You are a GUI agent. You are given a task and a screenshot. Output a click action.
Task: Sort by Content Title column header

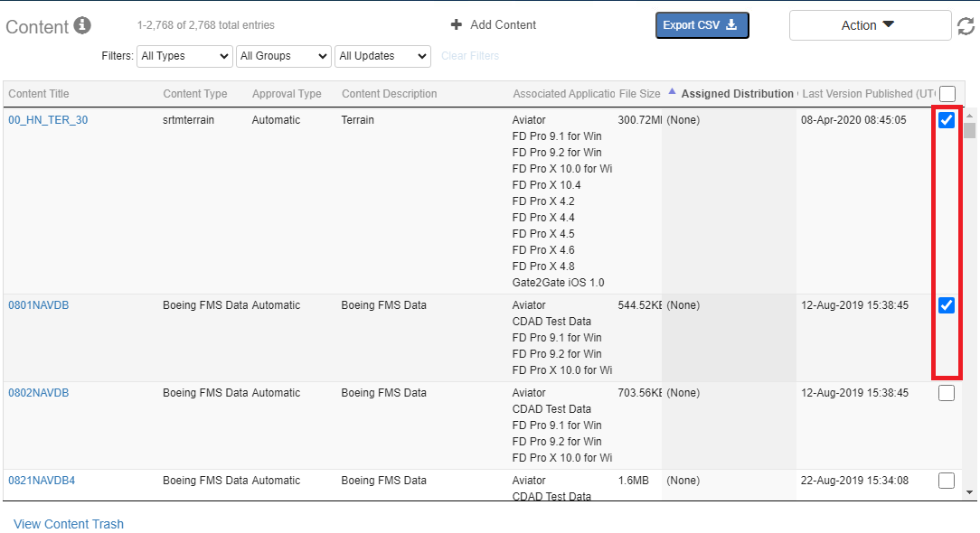point(39,94)
